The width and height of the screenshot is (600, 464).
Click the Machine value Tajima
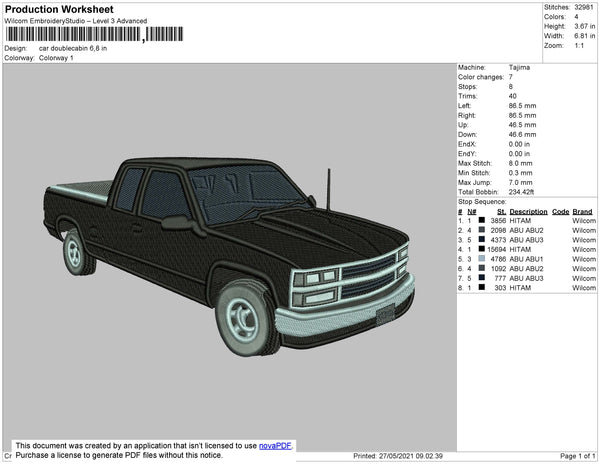(x=519, y=67)
